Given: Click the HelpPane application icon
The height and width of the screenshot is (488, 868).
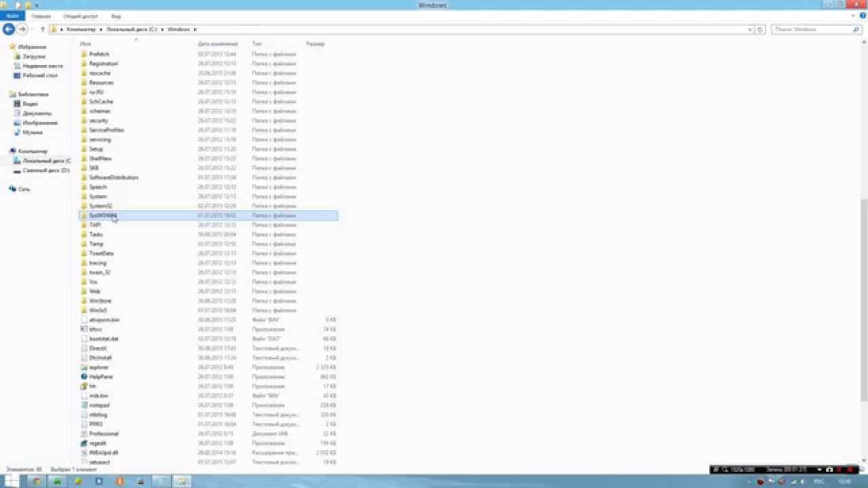Looking at the screenshot, I should pyautogui.click(x=84, y=377).
